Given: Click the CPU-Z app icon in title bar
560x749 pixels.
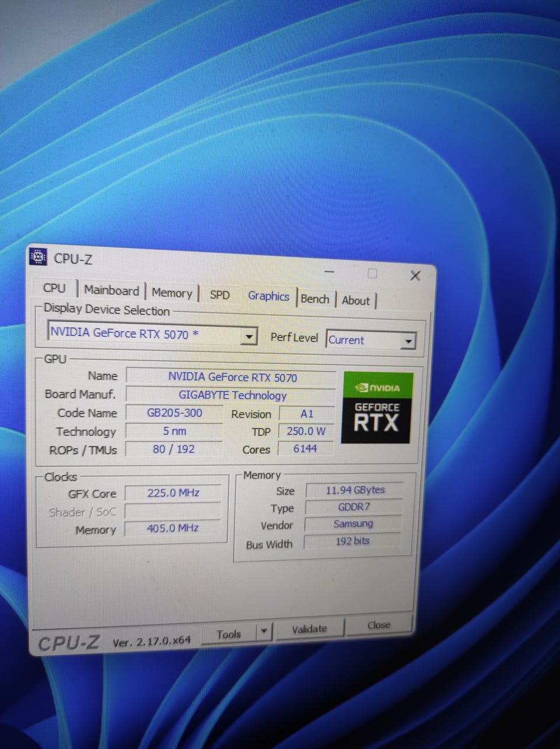Looking at the screenshot, I should click(x=38, y=256).
